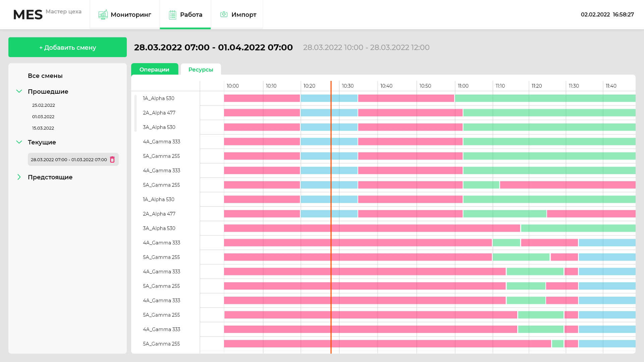The height and width of the screenshot is (362, 644).
Task: Open the past shift 15.03.2022
Action: pos(43,128)
